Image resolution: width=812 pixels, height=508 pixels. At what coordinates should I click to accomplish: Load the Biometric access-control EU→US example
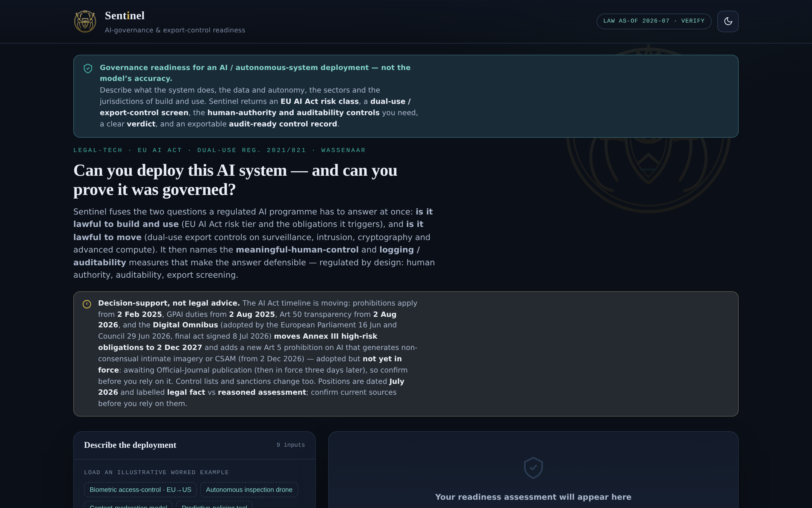click(140, 490)
